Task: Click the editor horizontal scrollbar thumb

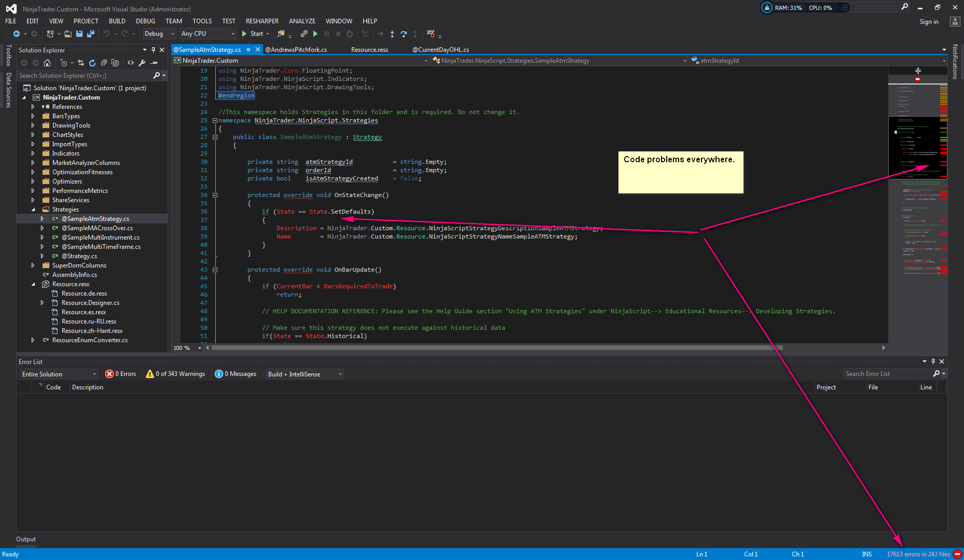Action: [x=496, y=348]
